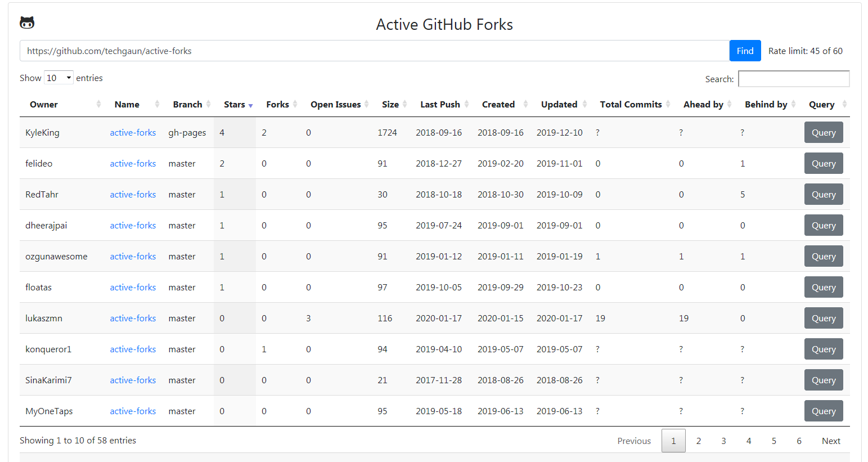This screenshot has height=462, width=868.
Task: Click Query button for konqueror1 row
Action: [x=824, y=349]
